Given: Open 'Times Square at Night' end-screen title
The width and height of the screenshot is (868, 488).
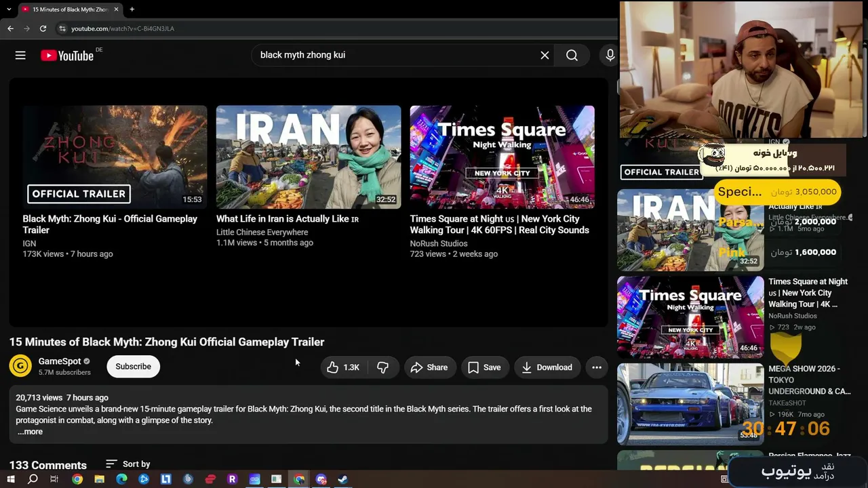Looking at the screenshot, I should point(500,224).
